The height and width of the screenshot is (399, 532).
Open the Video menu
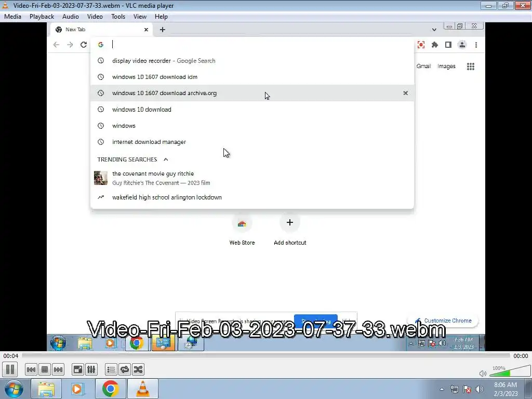[95, 16]
